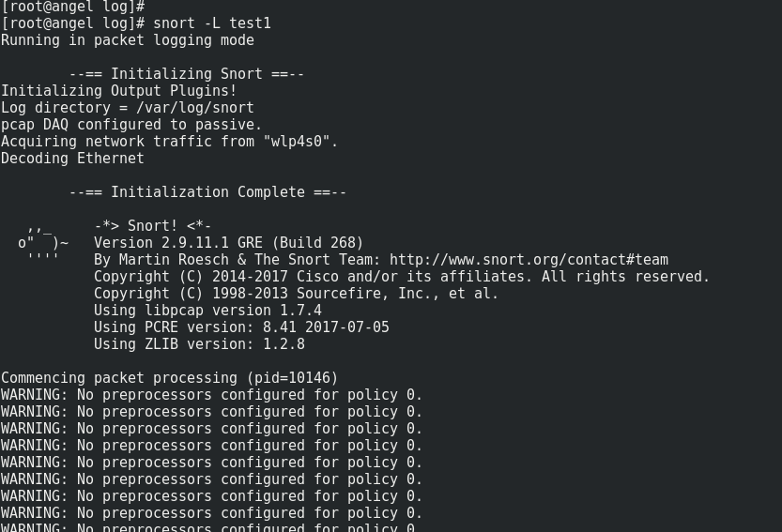
Task: Select the "Initializing Snort" banner text
Action: click(x=186, y=74)
